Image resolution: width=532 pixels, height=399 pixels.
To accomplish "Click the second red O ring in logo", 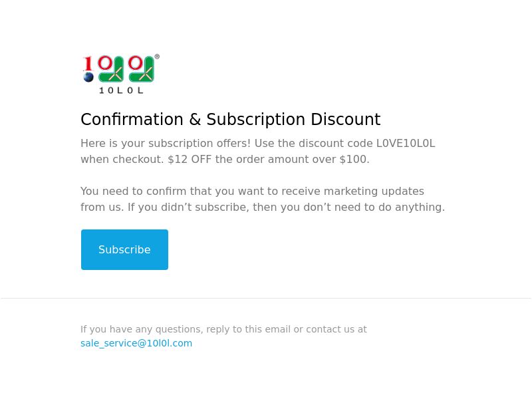I will click(136, 63).
